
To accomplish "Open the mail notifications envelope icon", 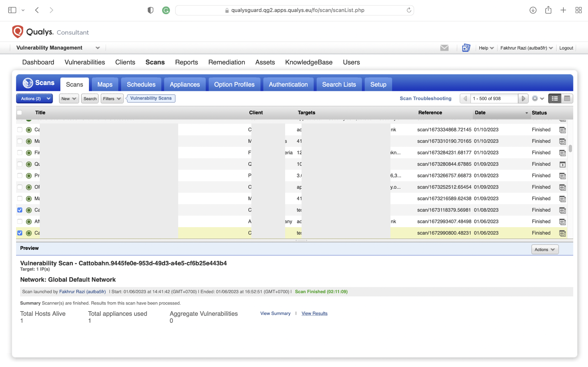I will coord(444,48).
